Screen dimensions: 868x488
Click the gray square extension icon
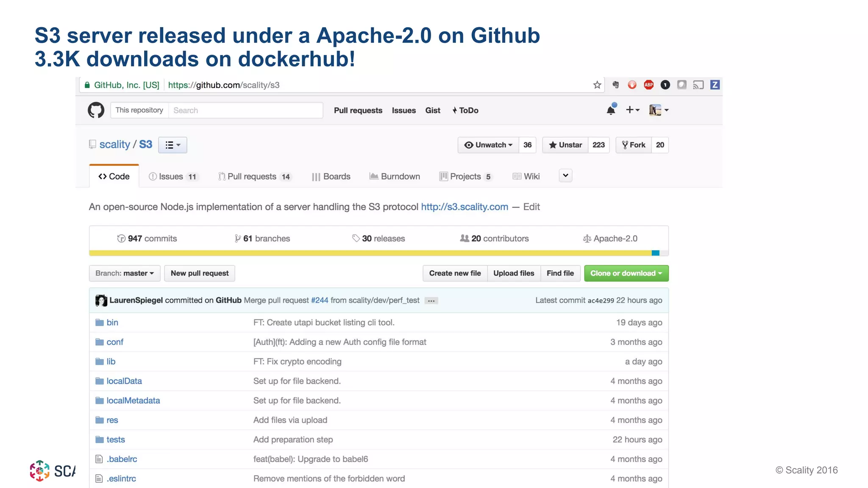point(682,85)
